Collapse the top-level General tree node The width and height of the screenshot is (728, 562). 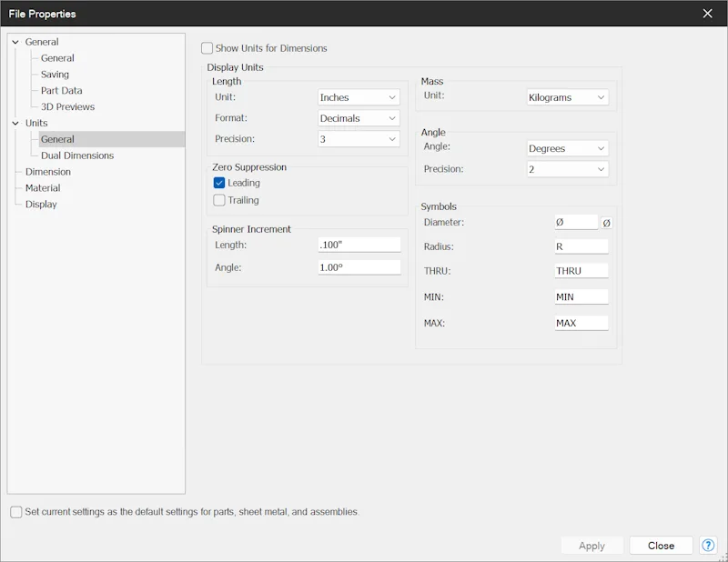point(15,42)
